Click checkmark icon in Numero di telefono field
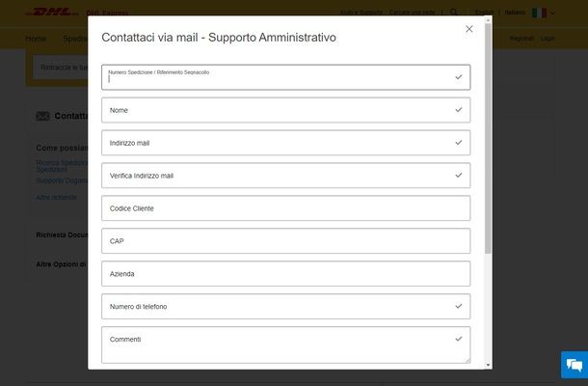588x386 pixels. 458,306
